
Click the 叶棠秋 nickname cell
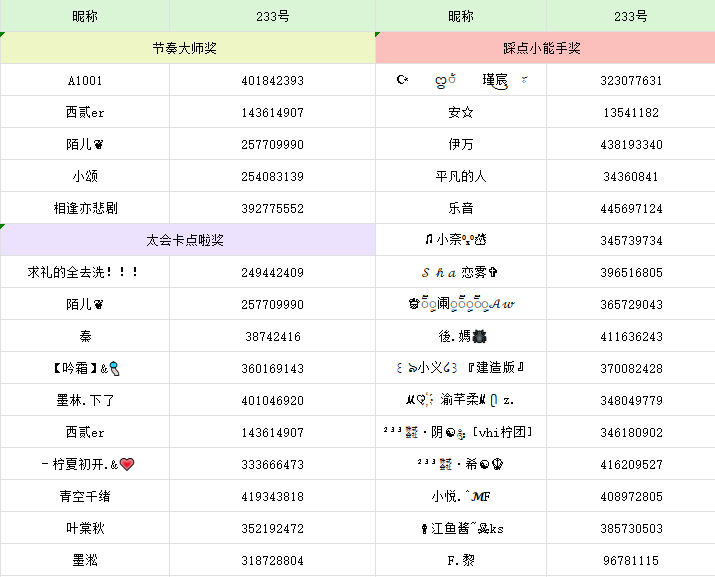click(85, 528)
